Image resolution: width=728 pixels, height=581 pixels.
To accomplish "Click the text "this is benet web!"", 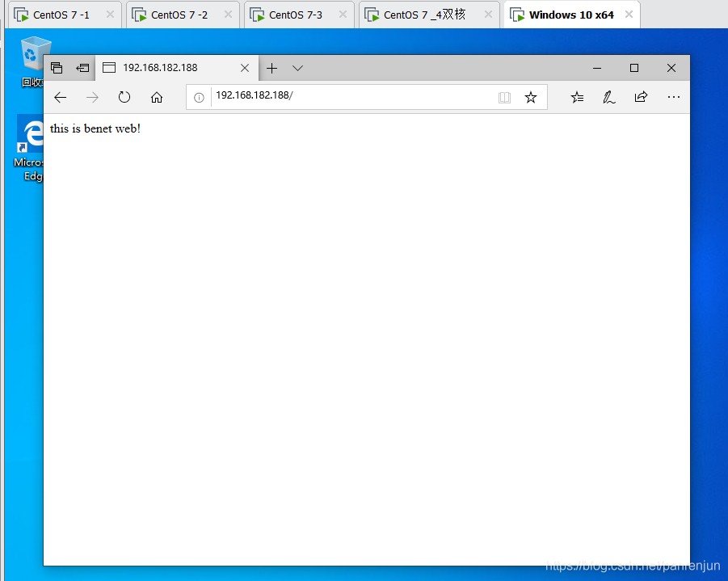I will tap(95, 128).
